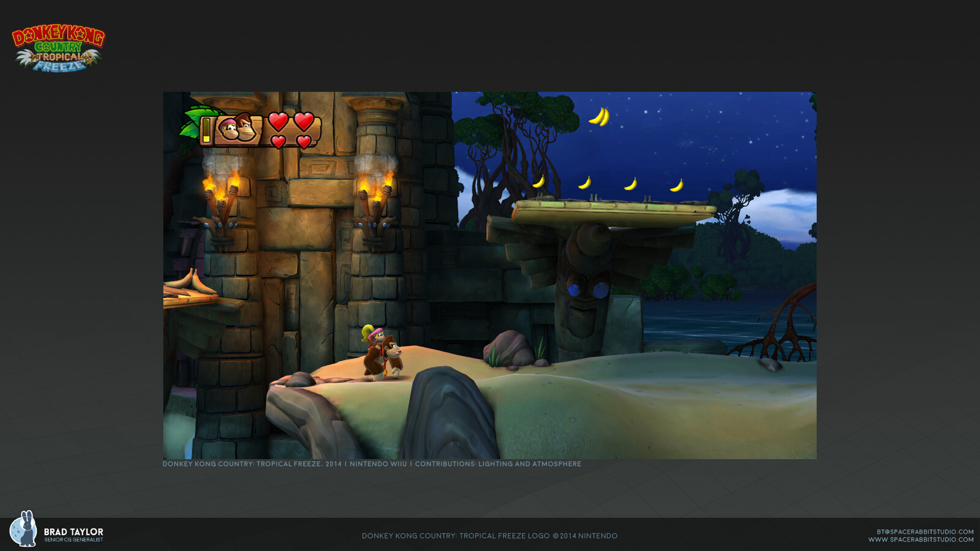Click the Donkey Kong Country Tropical Freeze logo
Screen dimensions: 980x551
[x=58, y=48]
